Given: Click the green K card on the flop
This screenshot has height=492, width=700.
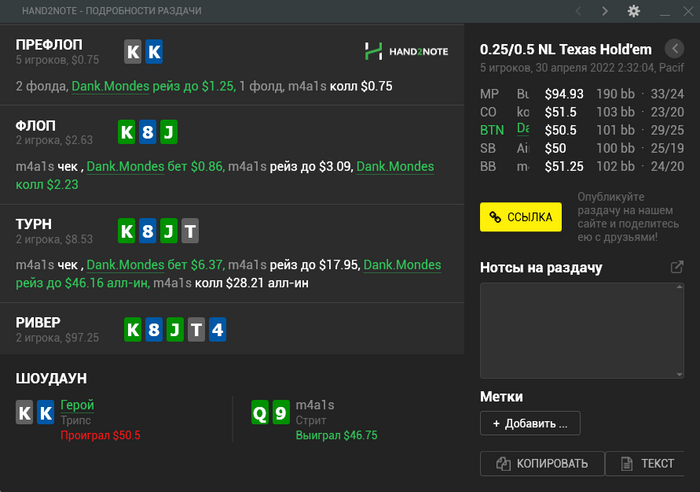Looking at the screenshot, I should click(127, 132).
